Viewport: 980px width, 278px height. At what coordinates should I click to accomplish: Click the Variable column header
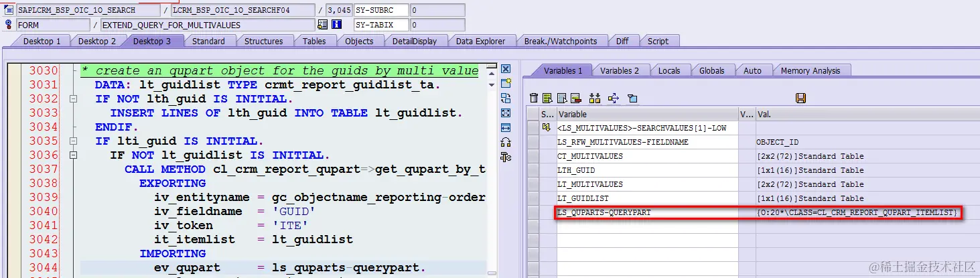[647, 114]
